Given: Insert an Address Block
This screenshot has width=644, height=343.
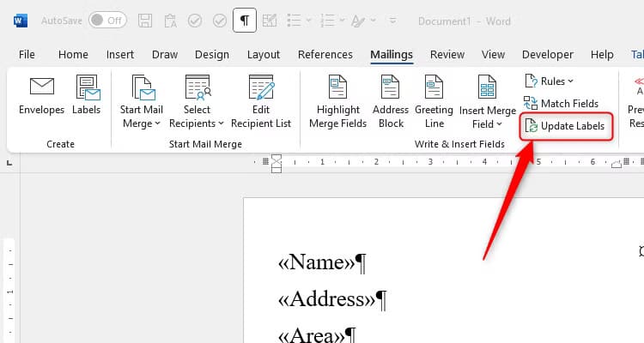Looking at the screenshot, I should coord(391,102).
